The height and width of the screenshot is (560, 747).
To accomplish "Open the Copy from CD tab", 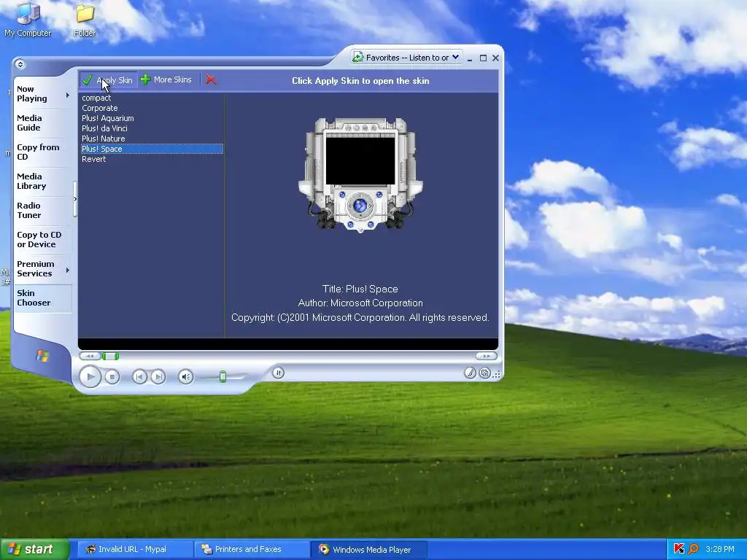I will point(43,152).
